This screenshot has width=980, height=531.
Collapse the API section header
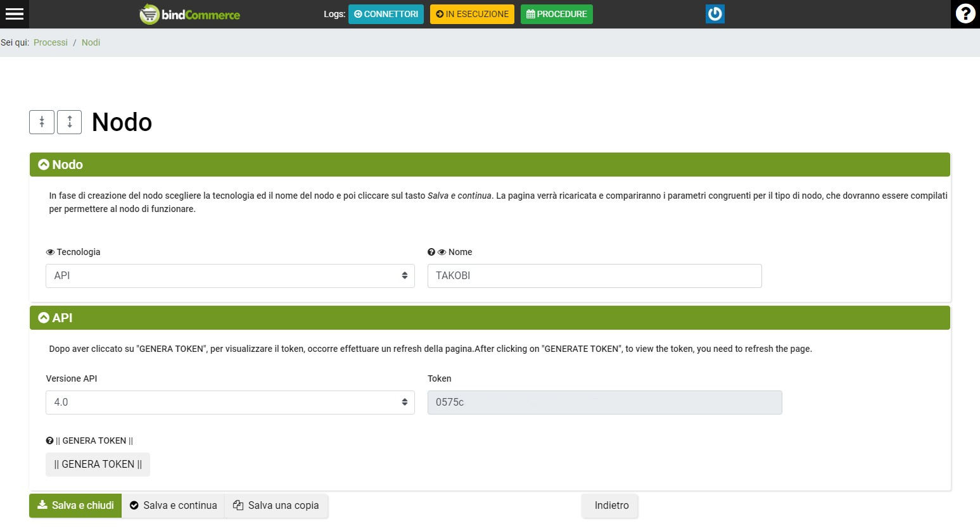[x=44, y=318]
